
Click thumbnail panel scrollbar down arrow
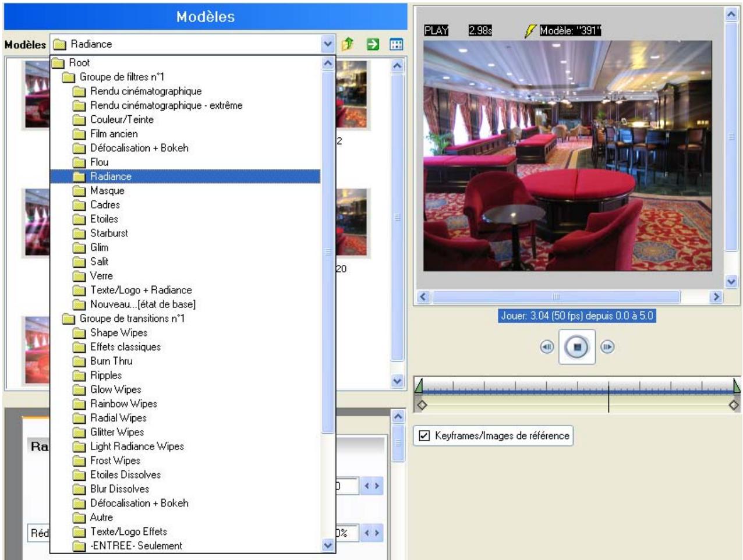tap(398, 381)
